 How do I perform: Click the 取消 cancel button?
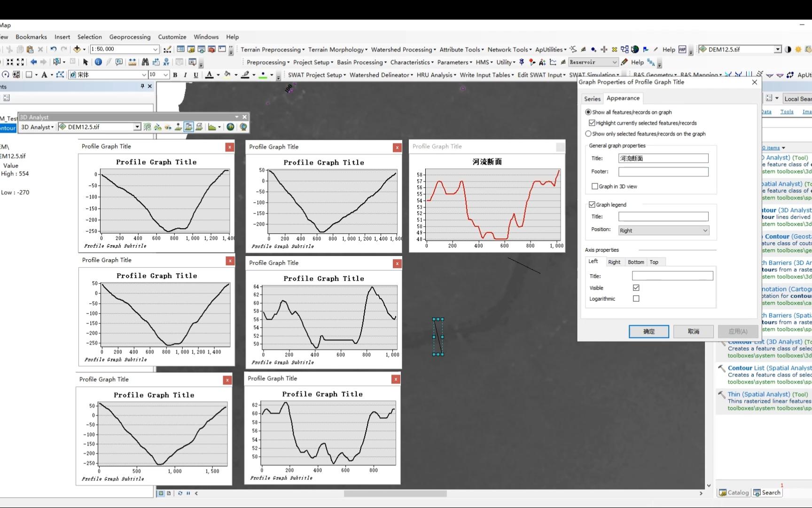(x=694, y=331)
